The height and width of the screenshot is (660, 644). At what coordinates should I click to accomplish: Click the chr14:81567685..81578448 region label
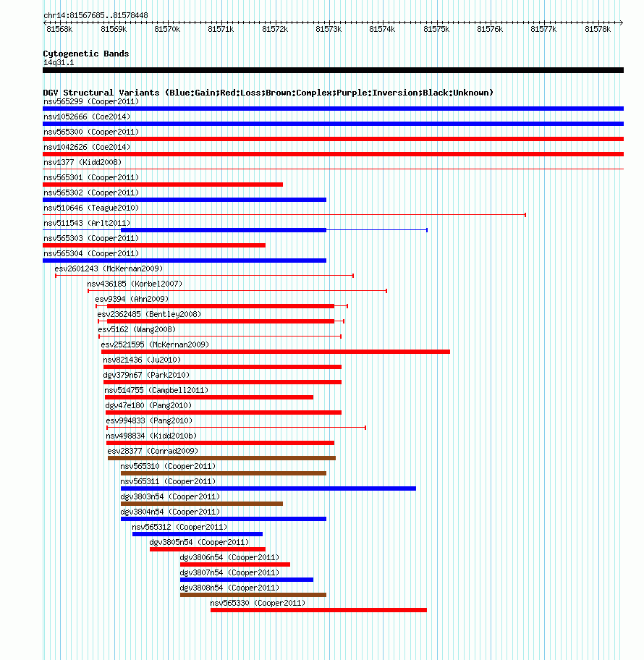tap(96, 16)
